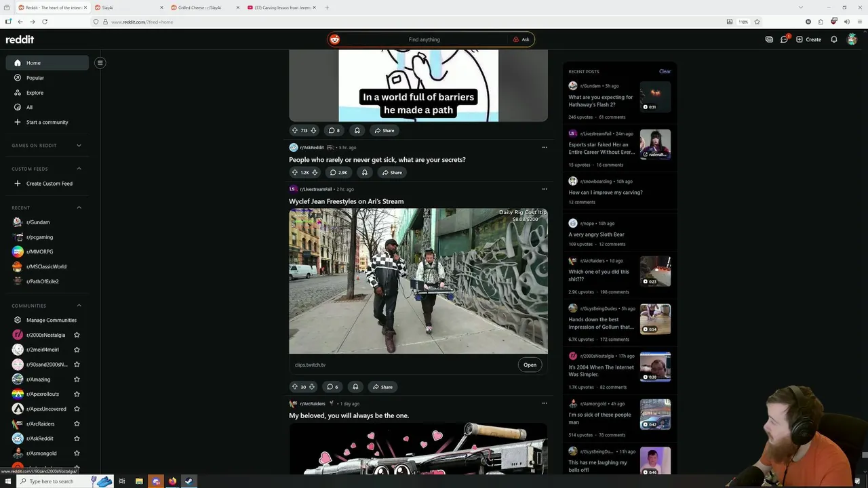Favorite the r/ArcRaiders community star
The image size is (868, 488).
[x=77, y=424]
